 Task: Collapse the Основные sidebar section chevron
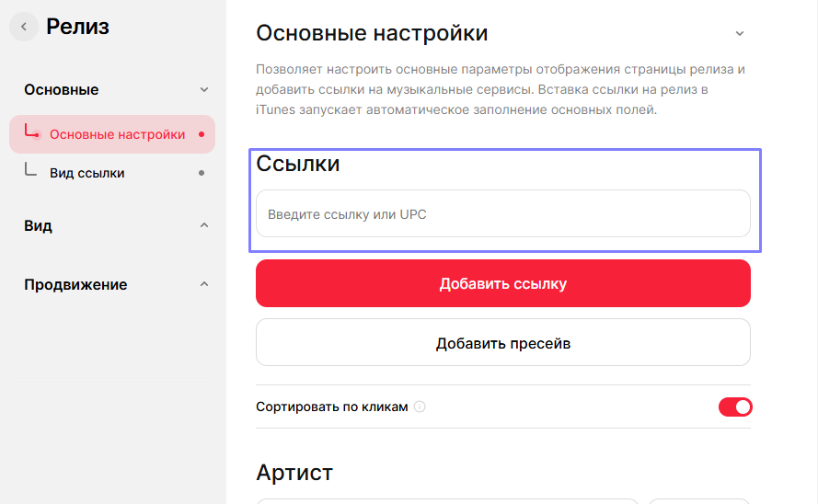(204, 90)
